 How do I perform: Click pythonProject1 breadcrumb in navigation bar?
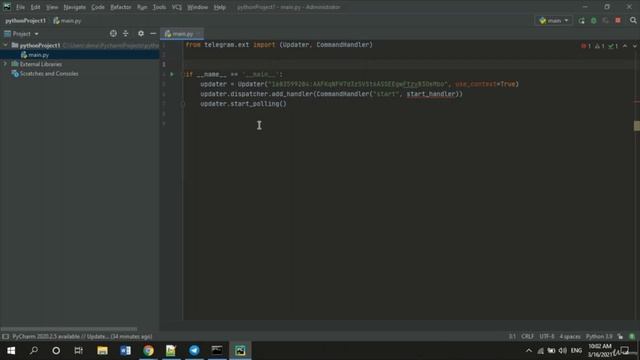tap(26, 21)
